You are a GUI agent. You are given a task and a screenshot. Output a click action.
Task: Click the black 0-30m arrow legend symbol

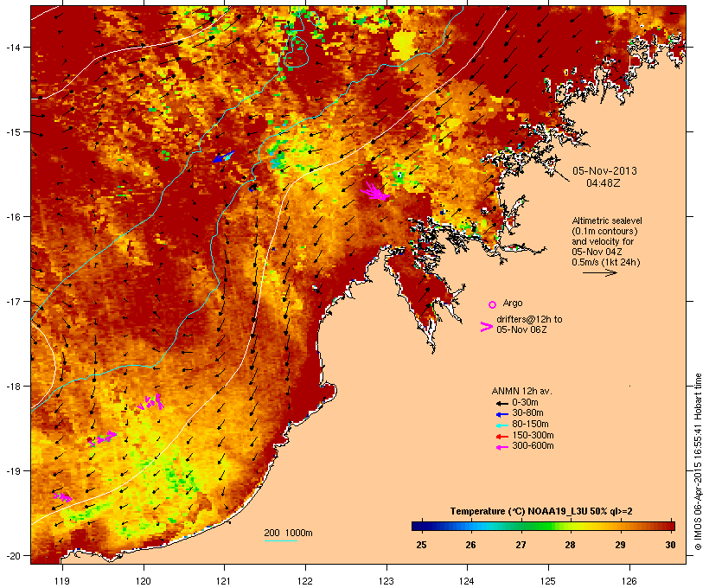click(501, 404)
